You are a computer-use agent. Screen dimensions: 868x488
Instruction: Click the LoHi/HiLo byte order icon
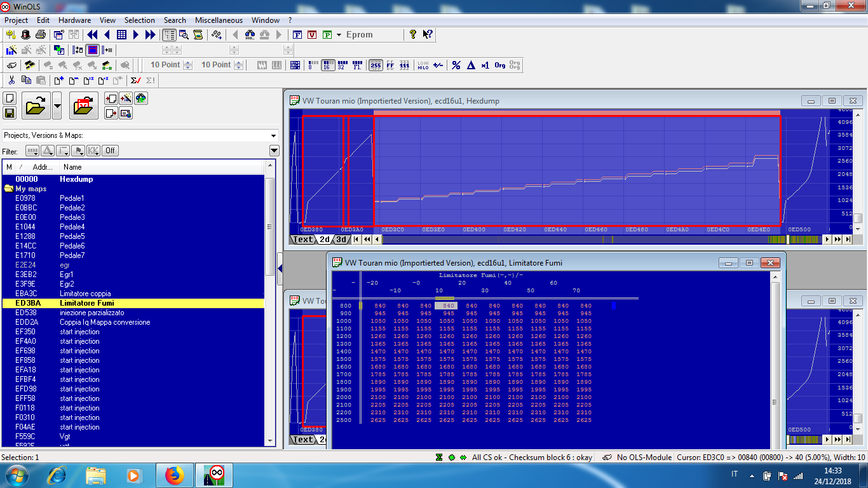423,65
